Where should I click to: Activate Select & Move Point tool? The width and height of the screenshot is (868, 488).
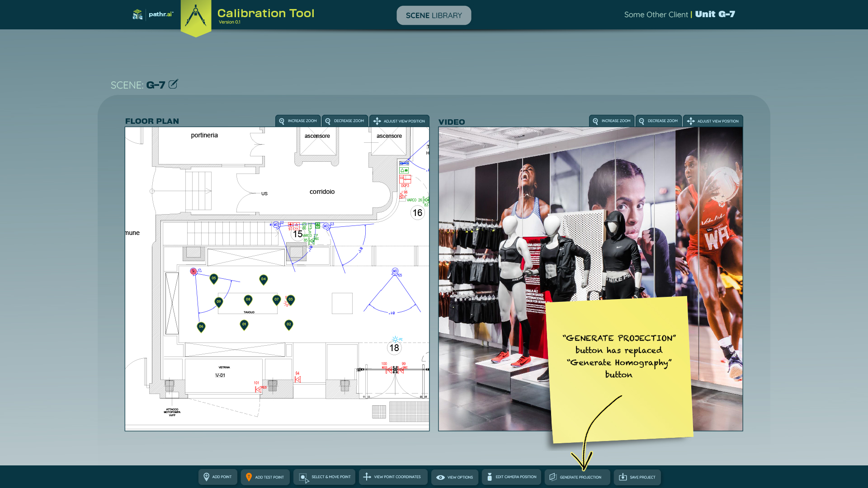[x=324, y=477]
